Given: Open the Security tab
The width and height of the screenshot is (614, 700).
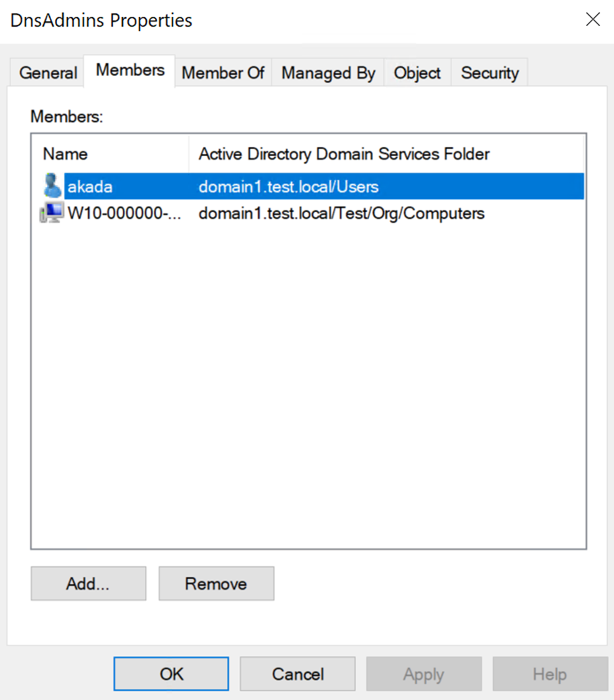Looking at the screenshot, I should pyautogui.click(x=489, y=73).
